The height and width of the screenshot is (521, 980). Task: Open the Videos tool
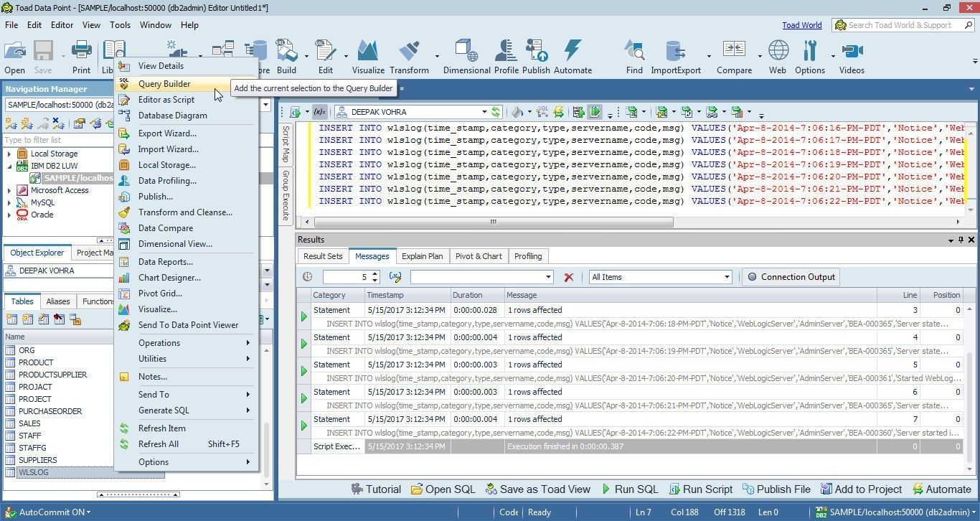(852, 57)
